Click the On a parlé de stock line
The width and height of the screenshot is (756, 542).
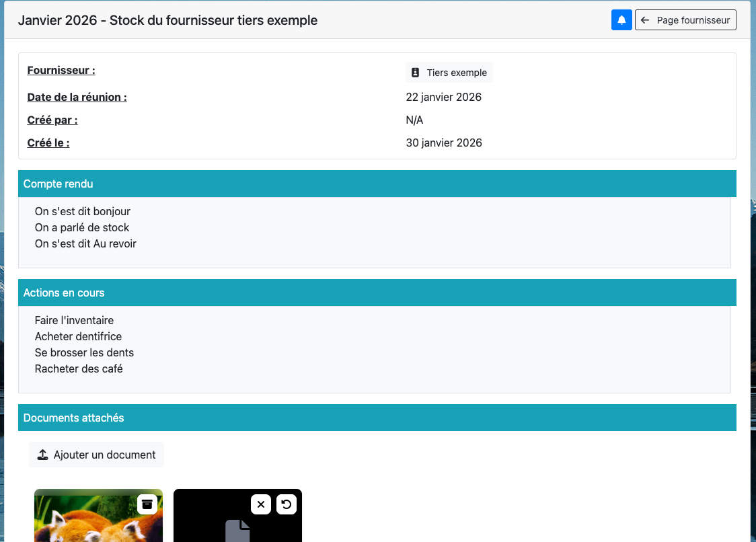pyautogui.click(x=82, y=227)
